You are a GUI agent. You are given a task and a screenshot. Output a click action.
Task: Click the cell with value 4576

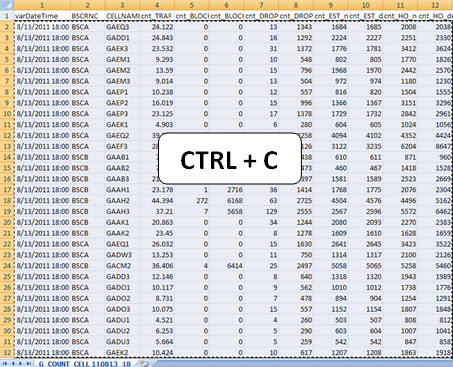point(366,201)
